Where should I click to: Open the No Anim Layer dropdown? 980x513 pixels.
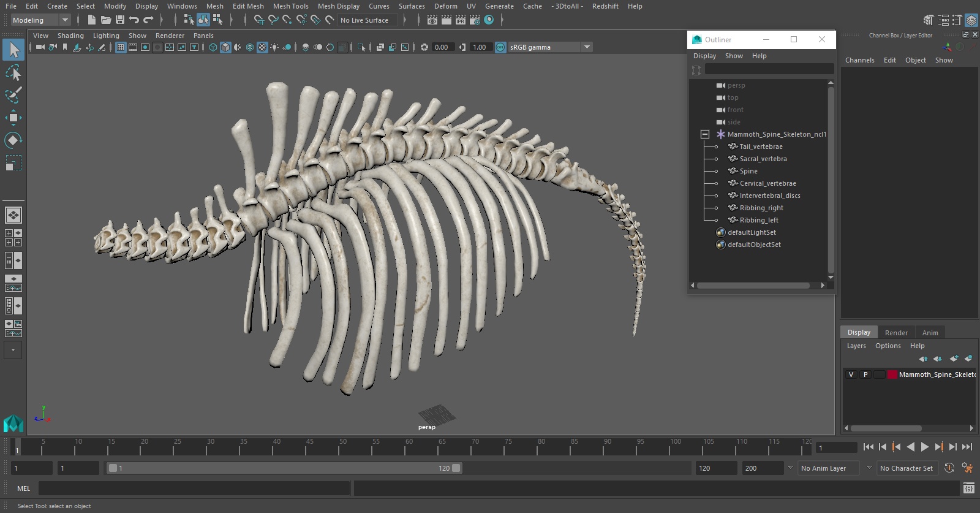tap(828, 468)
